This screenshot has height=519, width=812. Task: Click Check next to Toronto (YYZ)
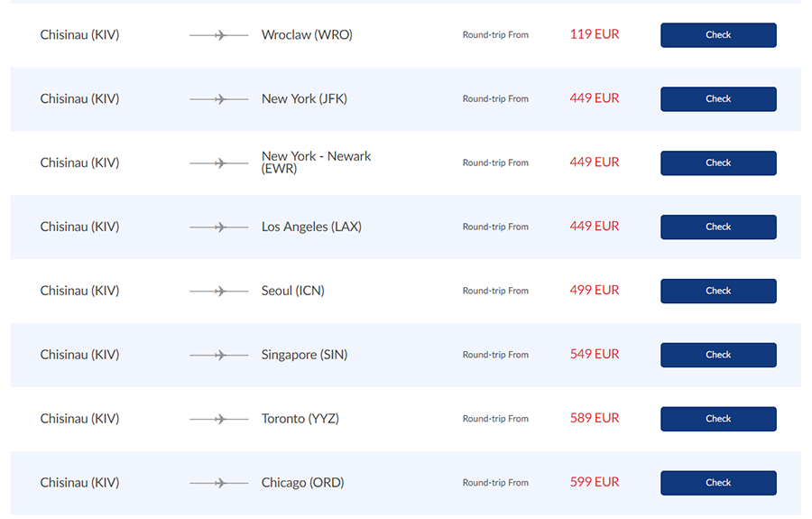[718, 419]
